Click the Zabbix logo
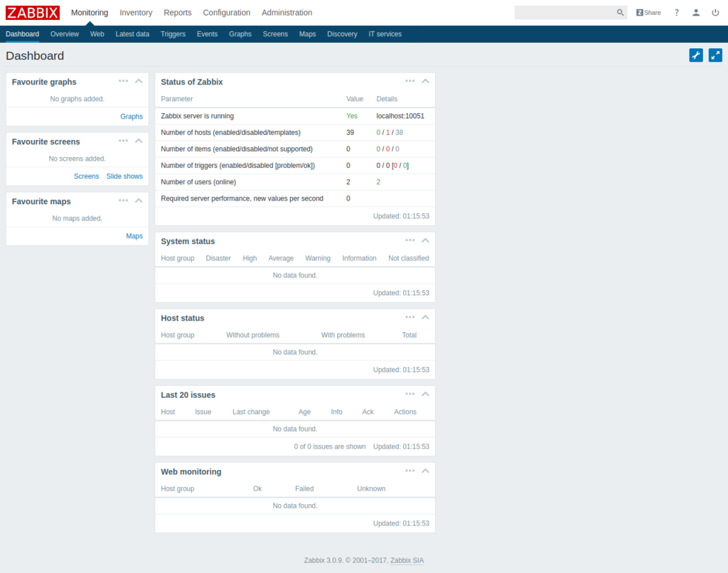728x573 pixels. pyautogui.click(x=33, y=13)
